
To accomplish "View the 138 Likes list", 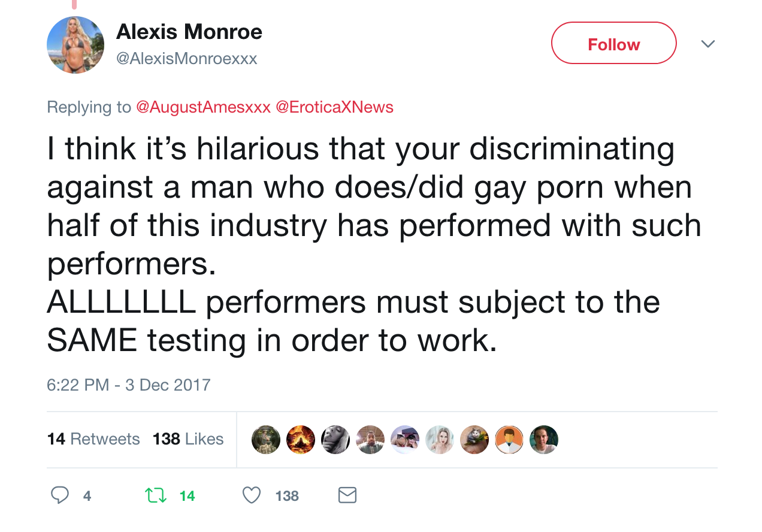I will (x=188, y=439).
